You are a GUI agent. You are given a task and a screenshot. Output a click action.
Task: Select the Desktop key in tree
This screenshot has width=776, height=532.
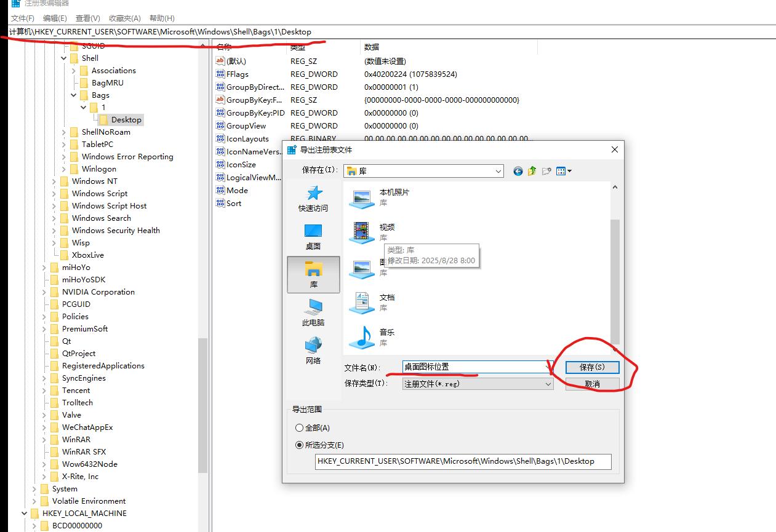126,119
